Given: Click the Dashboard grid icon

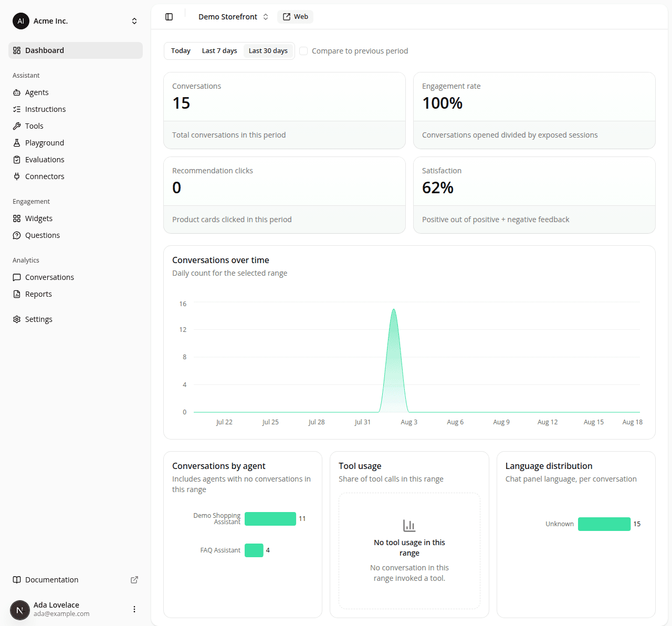Looking at the screenshot, I should pos(17,50).
